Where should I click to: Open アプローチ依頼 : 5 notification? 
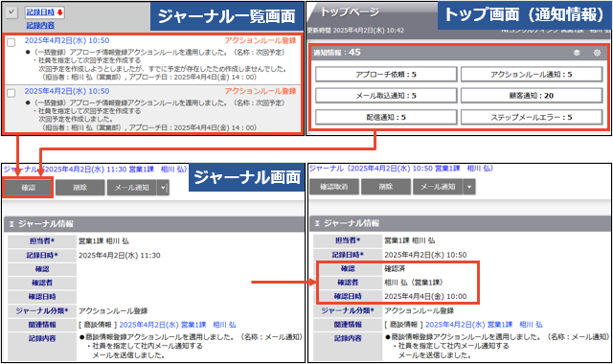(386, 75)
